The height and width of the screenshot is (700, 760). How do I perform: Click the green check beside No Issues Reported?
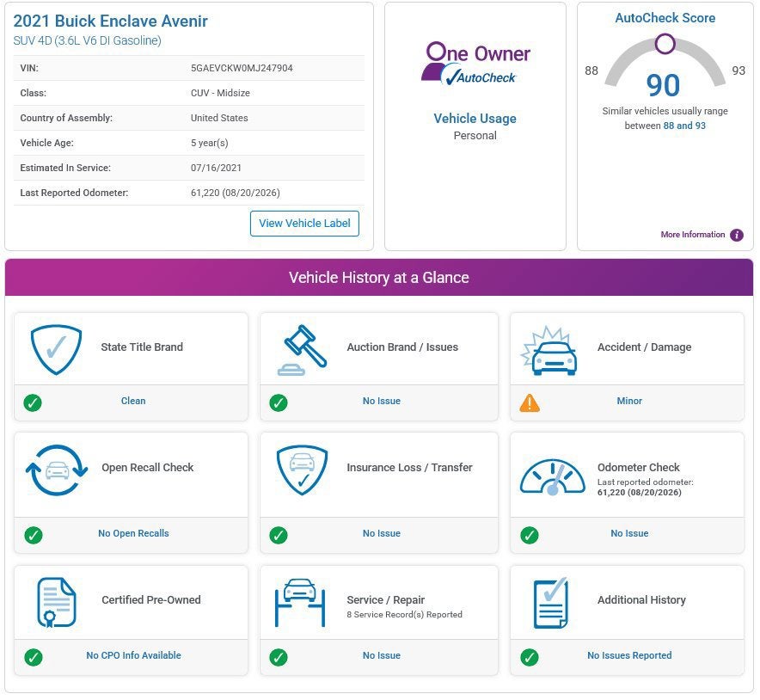click(530, 657)
